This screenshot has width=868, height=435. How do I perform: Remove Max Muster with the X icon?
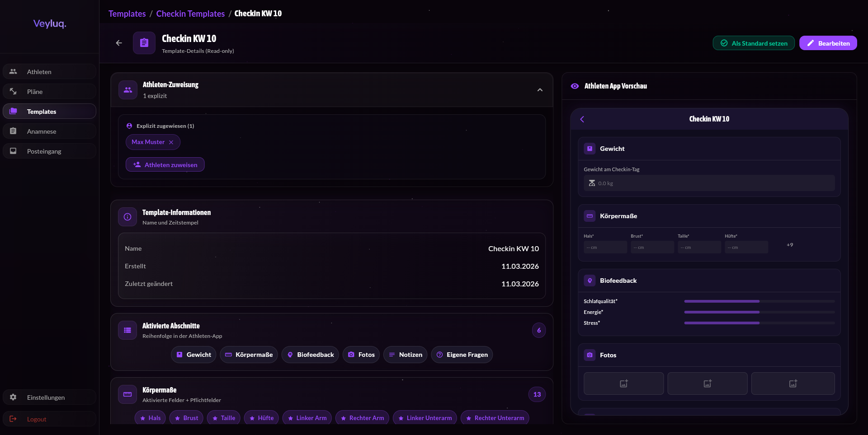(171, 142)
